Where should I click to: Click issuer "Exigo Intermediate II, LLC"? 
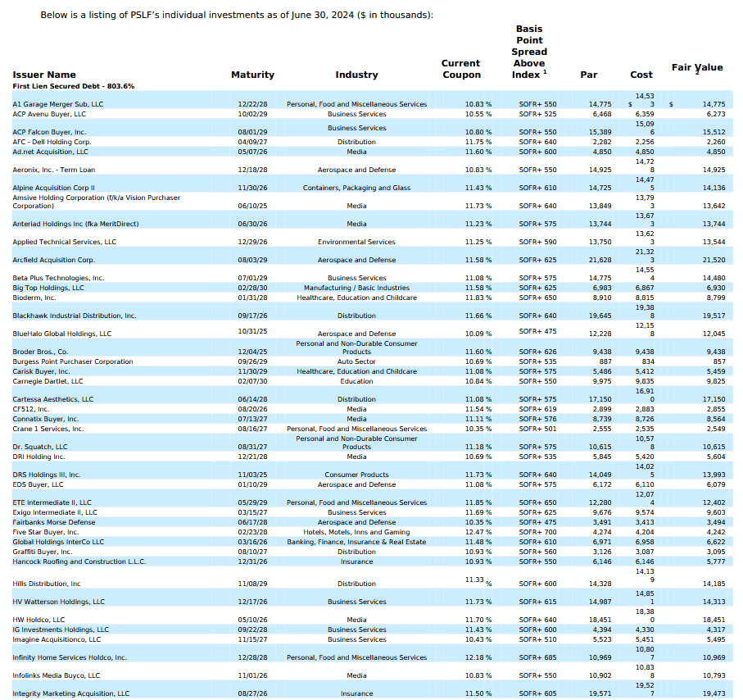pos(55,513)
